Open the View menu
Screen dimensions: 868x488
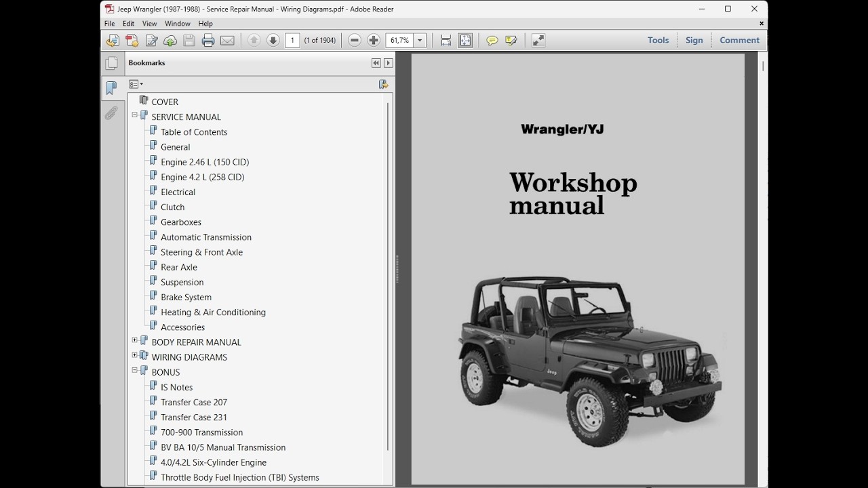coord(149,24)
